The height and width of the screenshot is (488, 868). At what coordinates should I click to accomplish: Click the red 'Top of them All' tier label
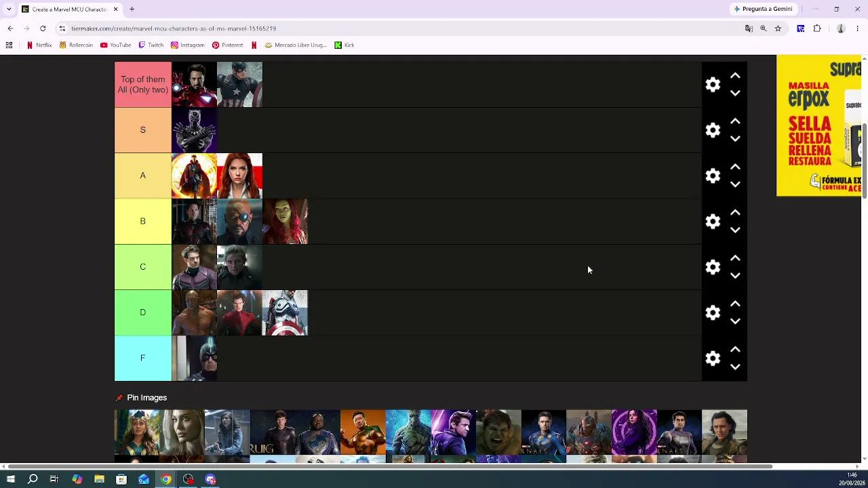(143, 85)
